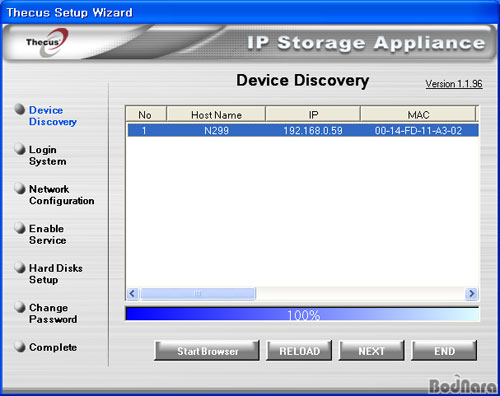Click the bullet icon beside Login System
The image size is (500, 396).
point(20,149)
